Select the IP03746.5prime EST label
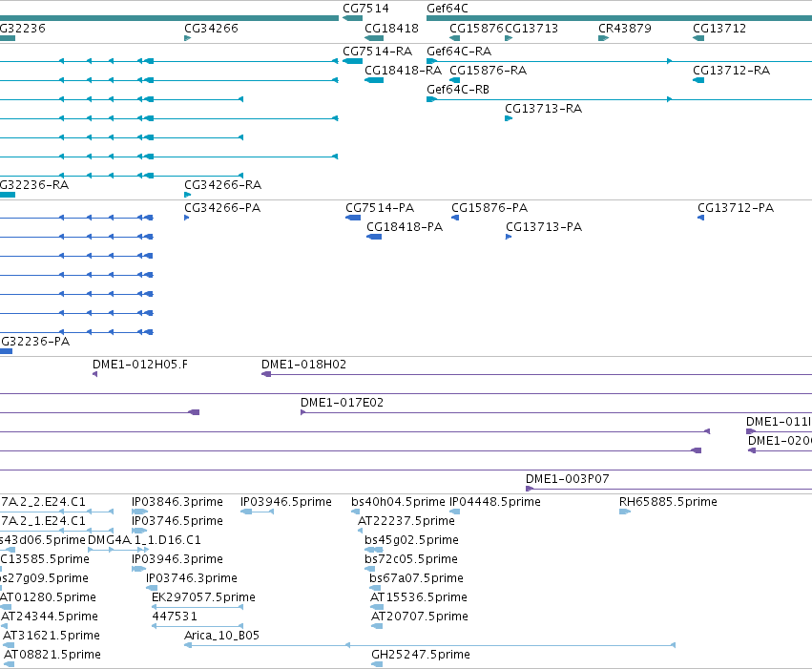Viewport: 812px width, 669px height. 177,521
